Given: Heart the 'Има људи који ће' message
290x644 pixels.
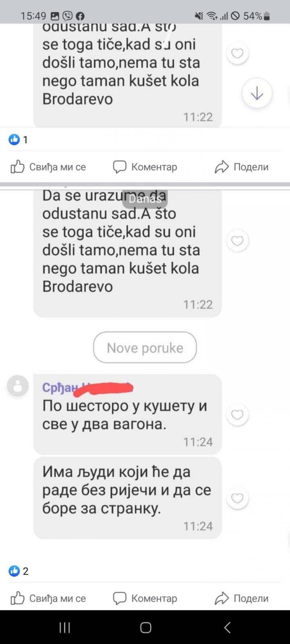Looking at the screenshot, I should click(x=237, y=498).
